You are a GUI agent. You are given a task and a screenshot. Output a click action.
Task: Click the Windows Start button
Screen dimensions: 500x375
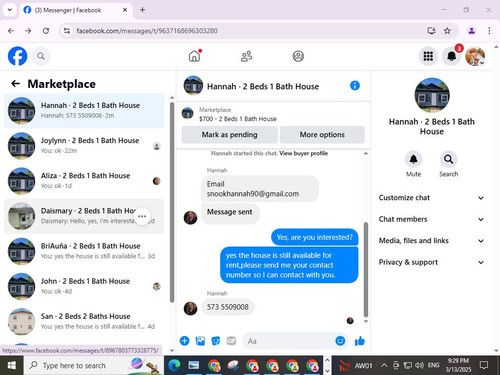point(12,365)
